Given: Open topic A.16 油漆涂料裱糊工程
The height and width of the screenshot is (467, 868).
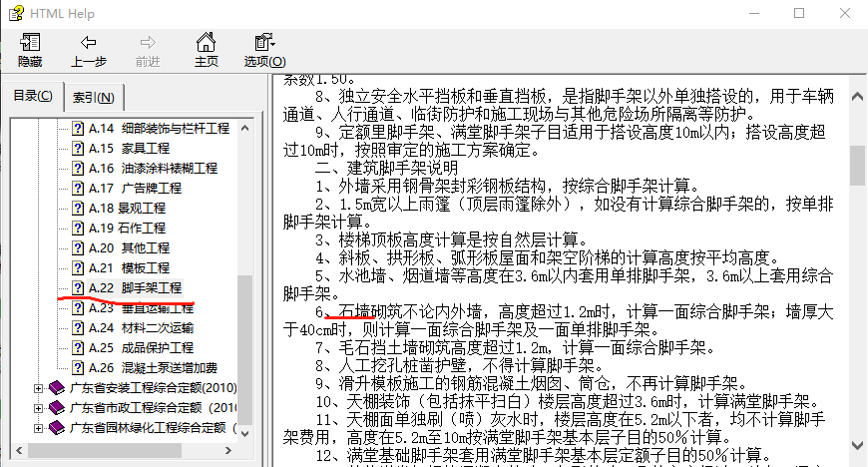Looking at the screenshot, I should tap(153, 169).
